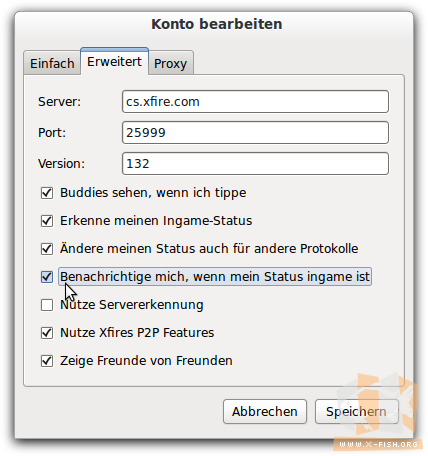Click the Version field showing 132

click(x=255, y=164)
